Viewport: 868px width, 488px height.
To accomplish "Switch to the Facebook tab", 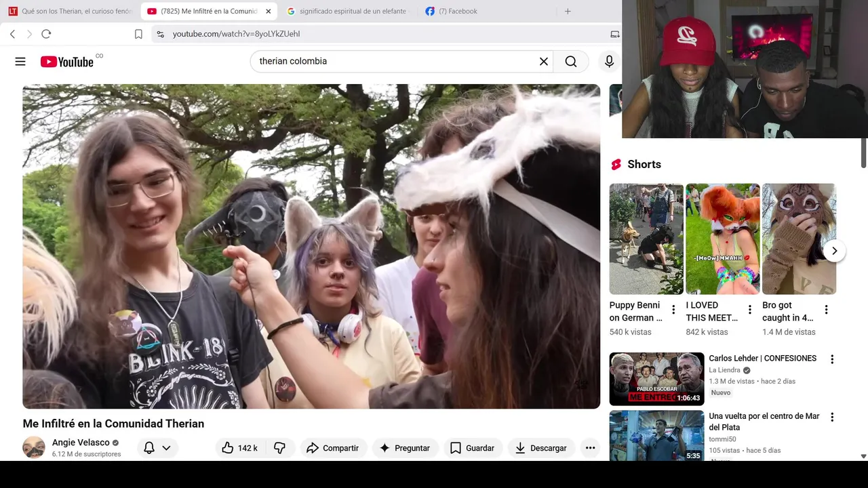I will [486, 12].
